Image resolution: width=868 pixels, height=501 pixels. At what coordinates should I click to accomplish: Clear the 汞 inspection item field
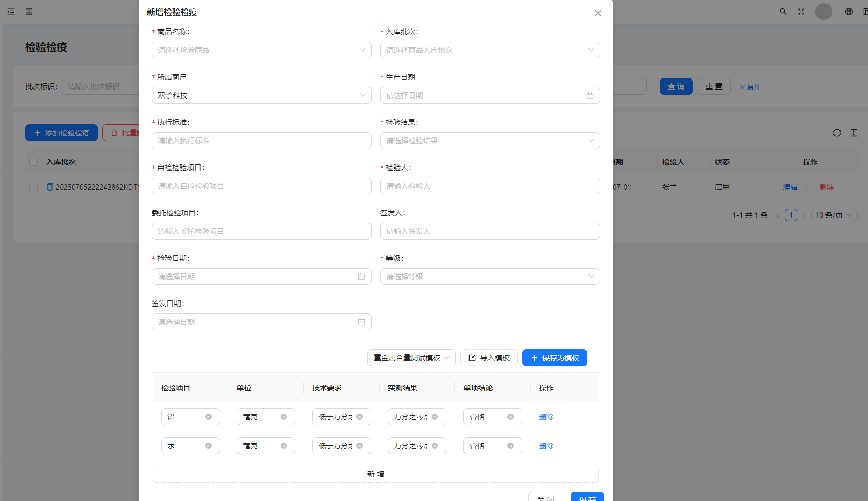point(208,446)
